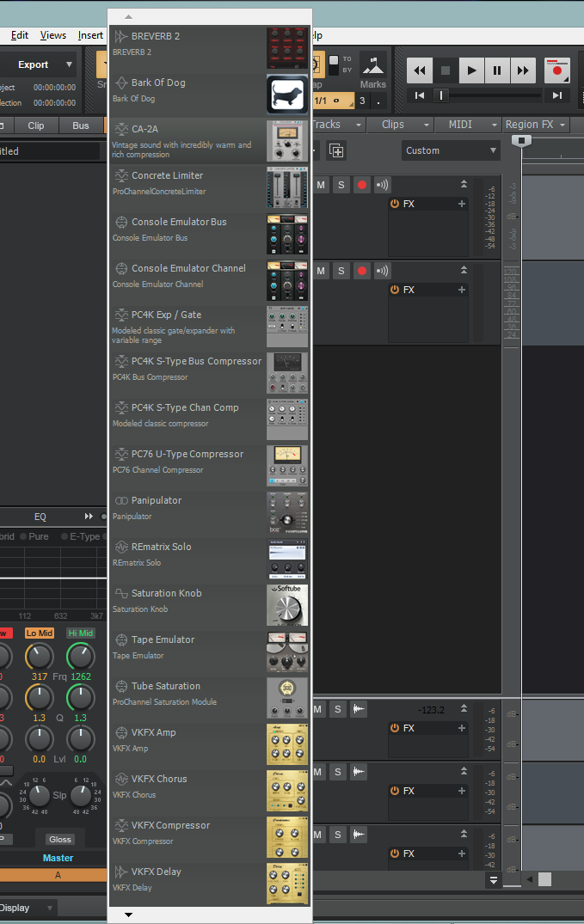This screenshot has height=924, width=584.
Task: Open the Views menu
Action: tap(53, 35)
